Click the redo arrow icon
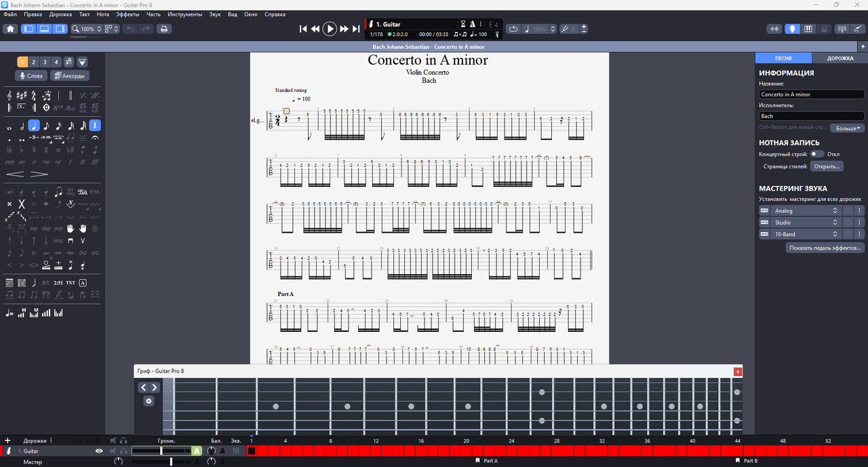Screen dimensions: 868x467 [146, 29]
